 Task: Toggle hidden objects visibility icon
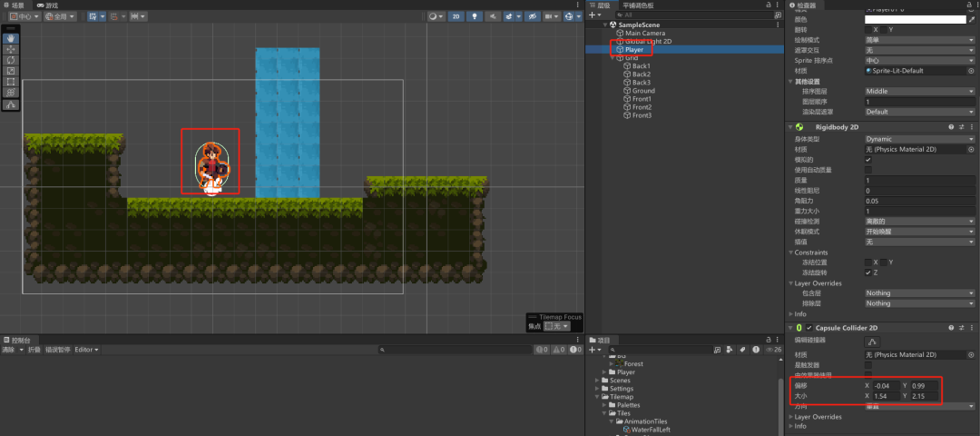[533, 17]
